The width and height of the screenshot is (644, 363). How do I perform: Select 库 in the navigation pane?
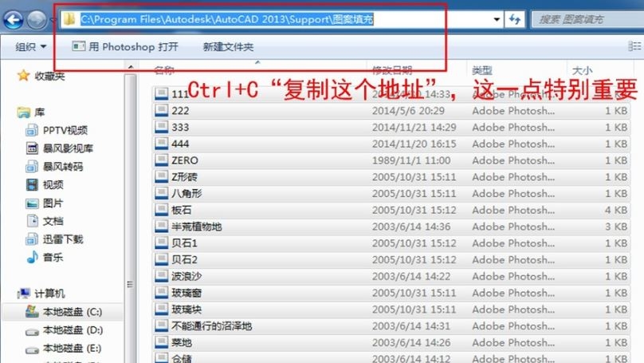(31, 112)
